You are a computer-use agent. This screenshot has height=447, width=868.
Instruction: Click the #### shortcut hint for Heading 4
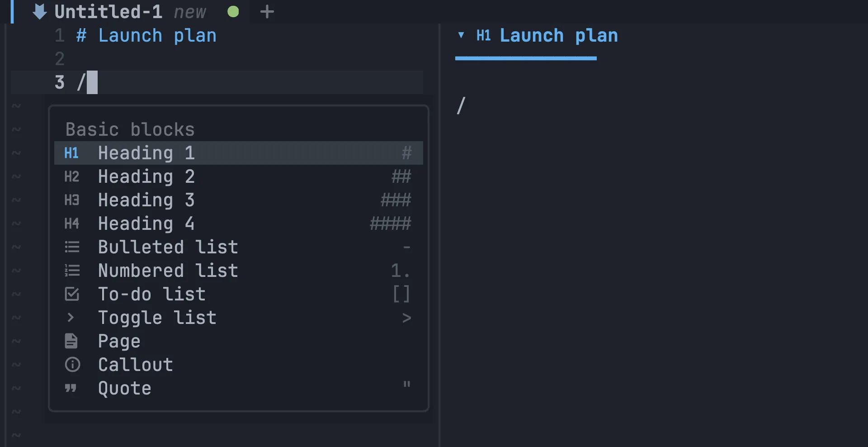(x=391, y=223)
